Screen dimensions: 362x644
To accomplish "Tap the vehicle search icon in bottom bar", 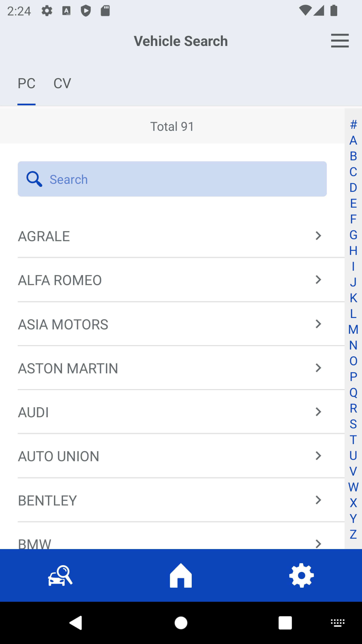I will coord(60,576).
